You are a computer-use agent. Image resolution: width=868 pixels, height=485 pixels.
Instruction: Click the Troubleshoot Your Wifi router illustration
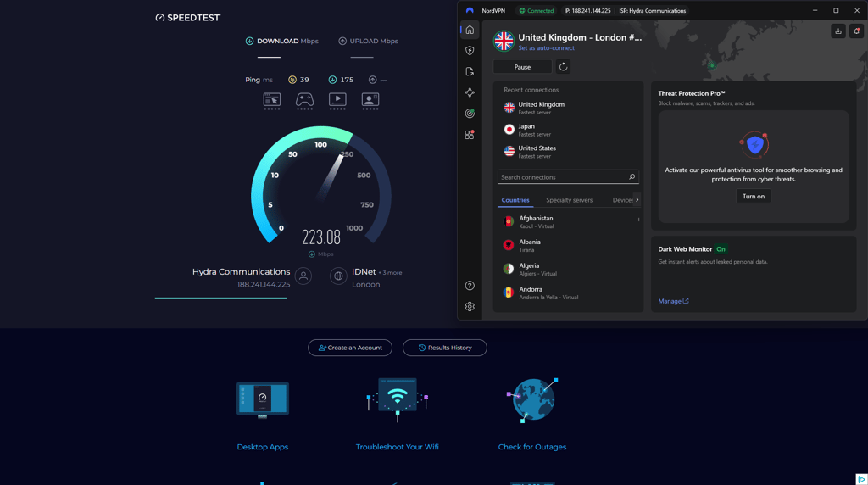coord(397,399)
